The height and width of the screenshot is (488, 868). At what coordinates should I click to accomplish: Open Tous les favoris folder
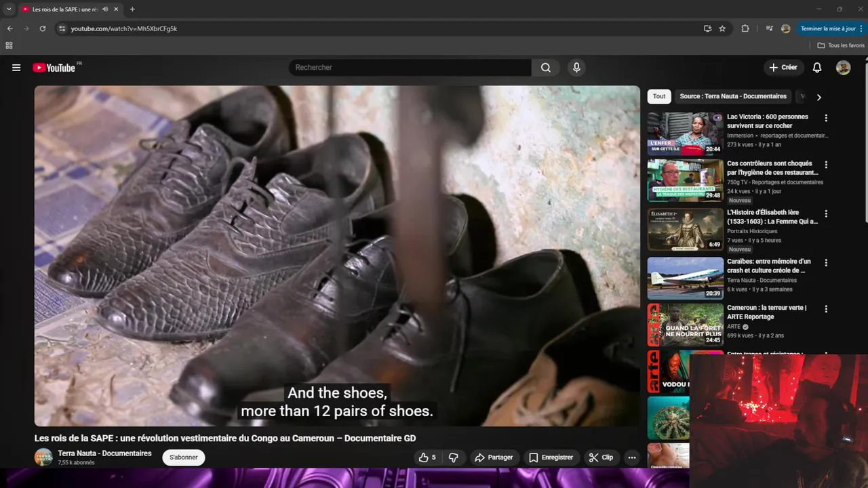tap(841, 45)
